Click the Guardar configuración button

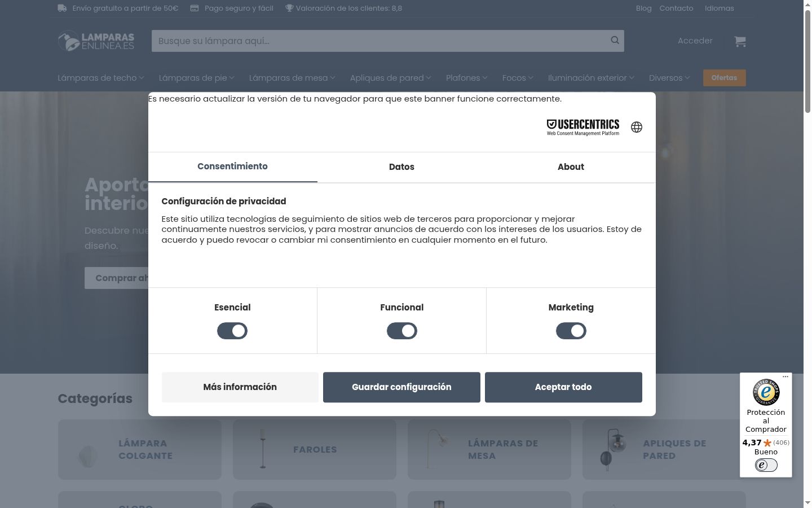[401, 387]
